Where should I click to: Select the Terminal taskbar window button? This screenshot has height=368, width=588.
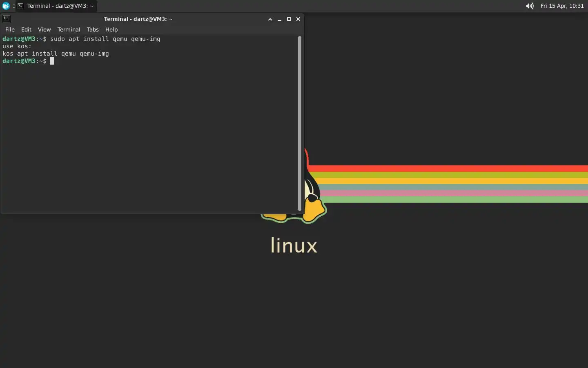pos(56,6)
